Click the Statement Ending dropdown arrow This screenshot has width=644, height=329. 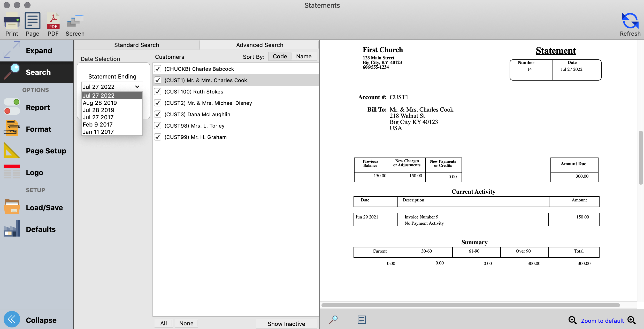point(137,87)
